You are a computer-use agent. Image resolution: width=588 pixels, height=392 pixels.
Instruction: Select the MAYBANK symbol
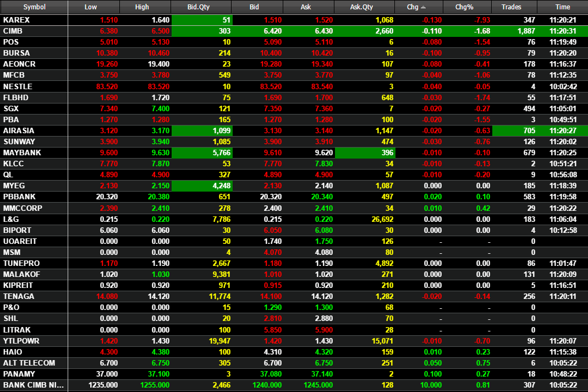(22, 153)
